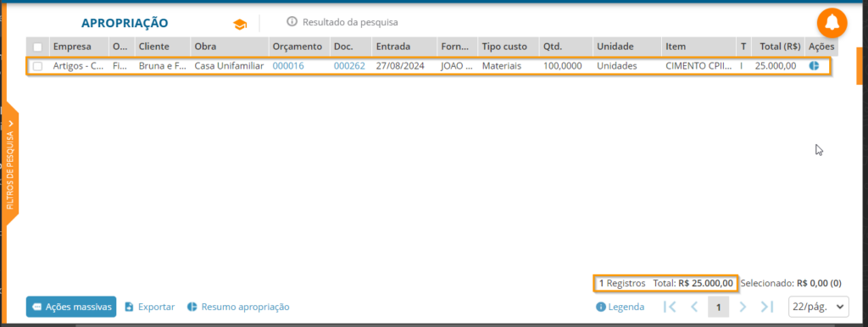The image size is (868, 327).
Task: Click the 100,0000 quantity cell
Action: pyautogui.click(x=563, y=66)
